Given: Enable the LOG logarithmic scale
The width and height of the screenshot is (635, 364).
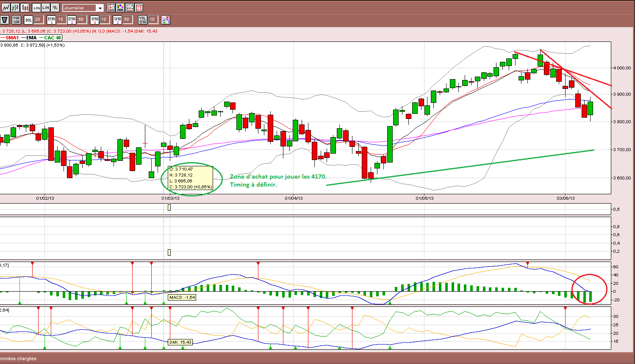Looking at the screenshot, I should (x=36, y=8).
